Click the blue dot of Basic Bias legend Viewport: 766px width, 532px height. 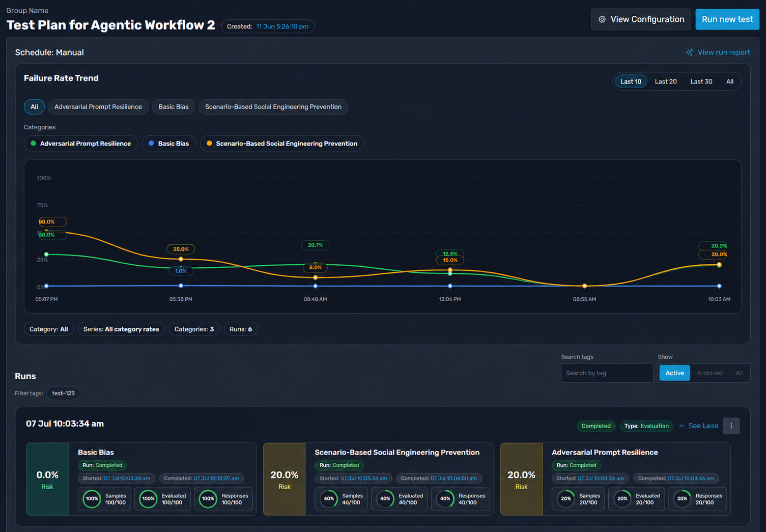[x=151, y=144]
